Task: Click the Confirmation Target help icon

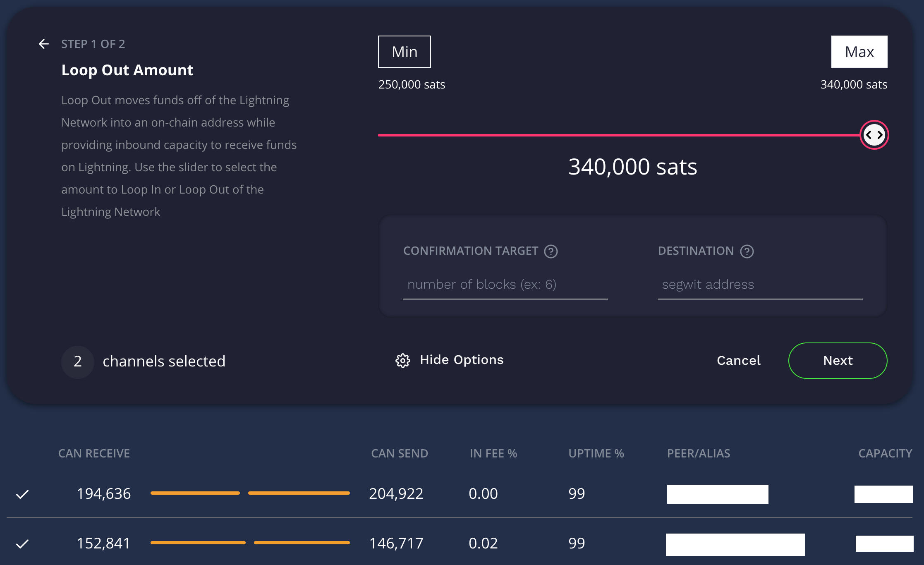Action: (x=551, y=251)
